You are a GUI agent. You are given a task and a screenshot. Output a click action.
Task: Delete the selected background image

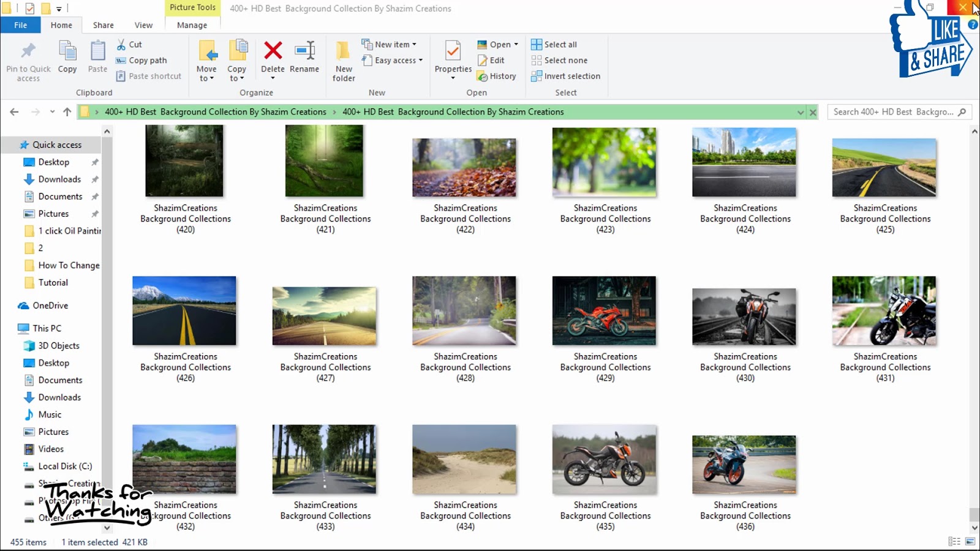[x=272, y=58]
